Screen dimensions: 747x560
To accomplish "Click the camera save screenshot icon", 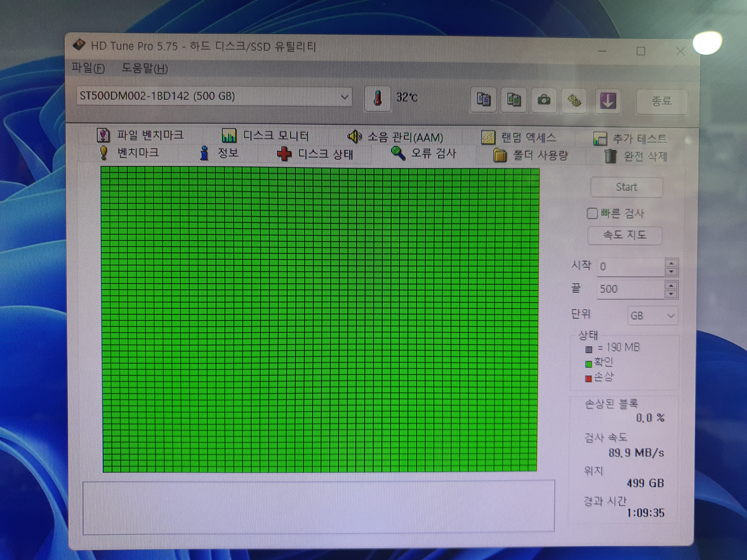I will coord(544,100).
